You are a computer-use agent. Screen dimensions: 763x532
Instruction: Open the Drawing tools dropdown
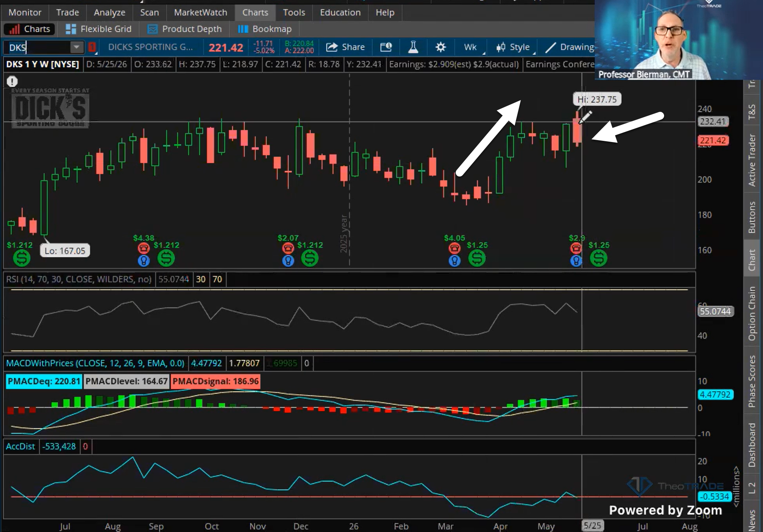coord(569,47)
